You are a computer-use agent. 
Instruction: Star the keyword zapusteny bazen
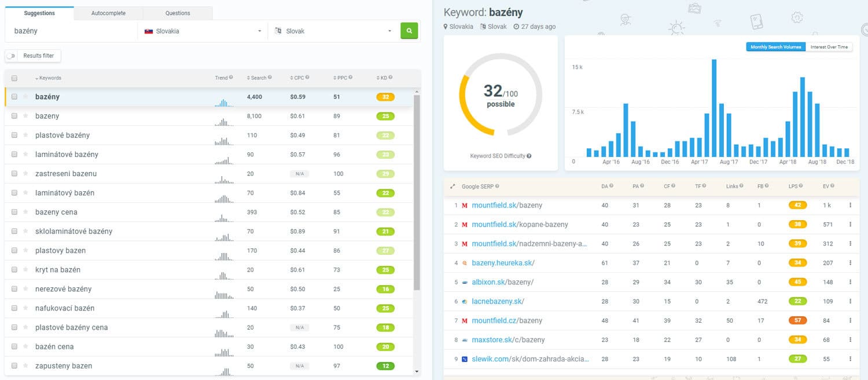(25, 366)
